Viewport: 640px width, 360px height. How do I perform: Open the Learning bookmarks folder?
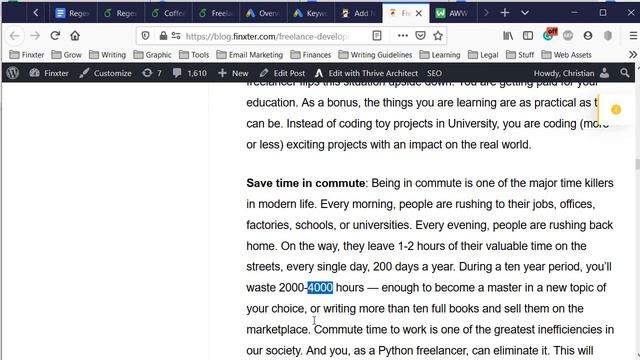point(440,55)
